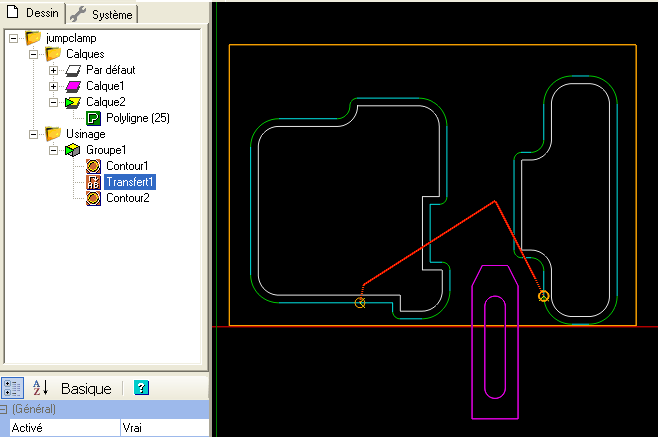Select the Contour1 machining operation icon
The height and width of the screenshot is (437, 658).
(x=93, y=166)
